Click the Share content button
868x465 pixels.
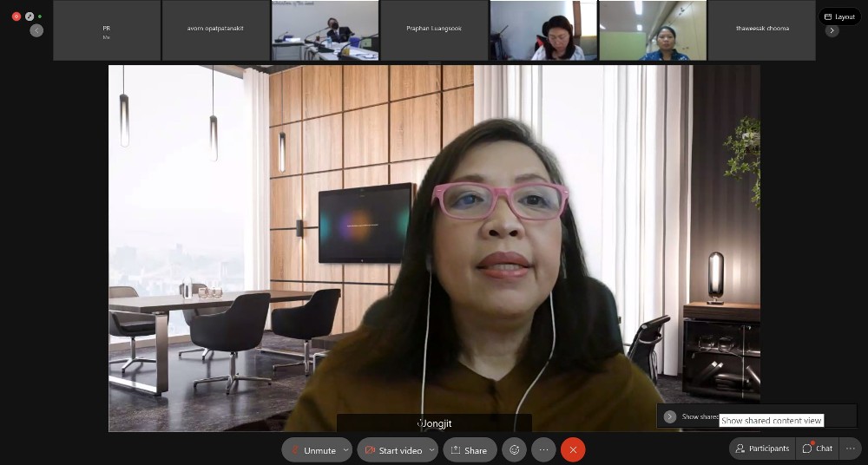[470, 450]
